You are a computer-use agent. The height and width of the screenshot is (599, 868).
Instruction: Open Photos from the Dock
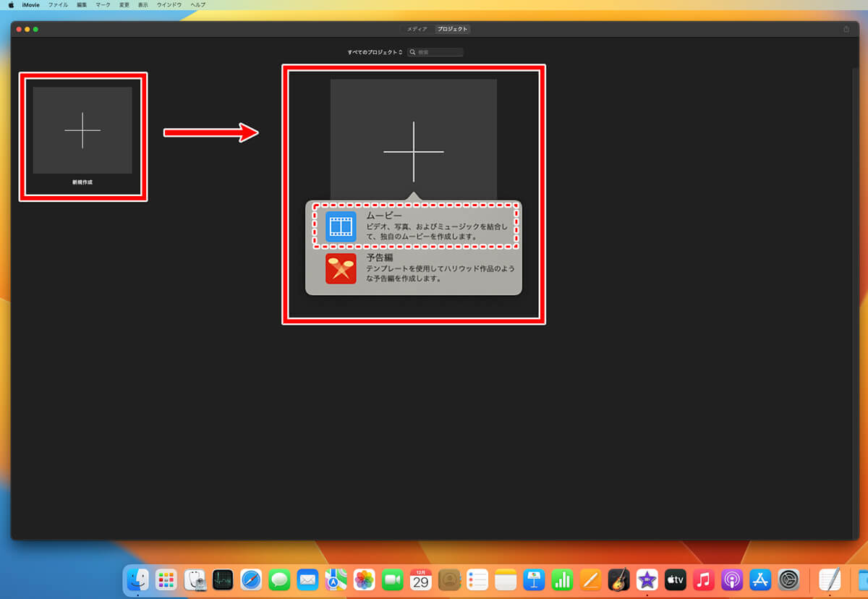(x=364, y=579)
